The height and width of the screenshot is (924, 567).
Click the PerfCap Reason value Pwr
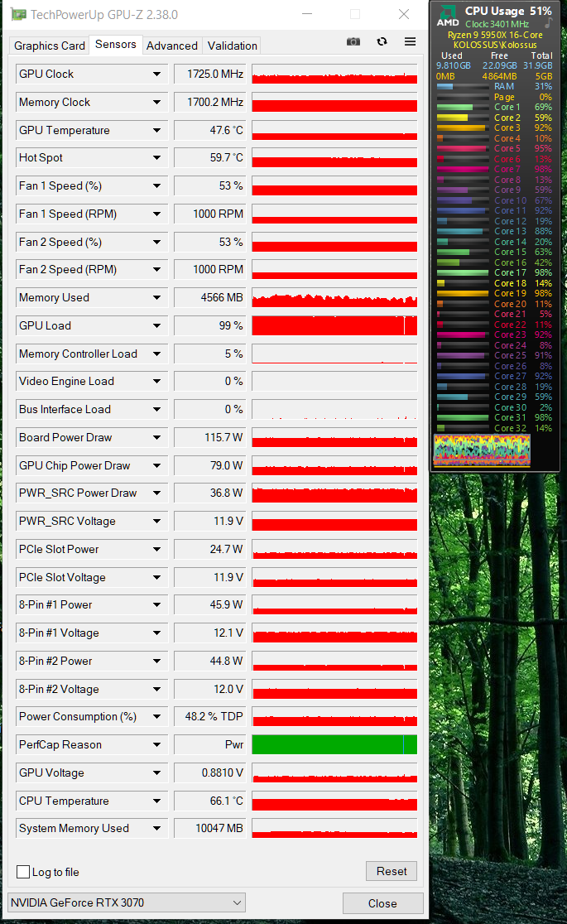coord(210,745)
